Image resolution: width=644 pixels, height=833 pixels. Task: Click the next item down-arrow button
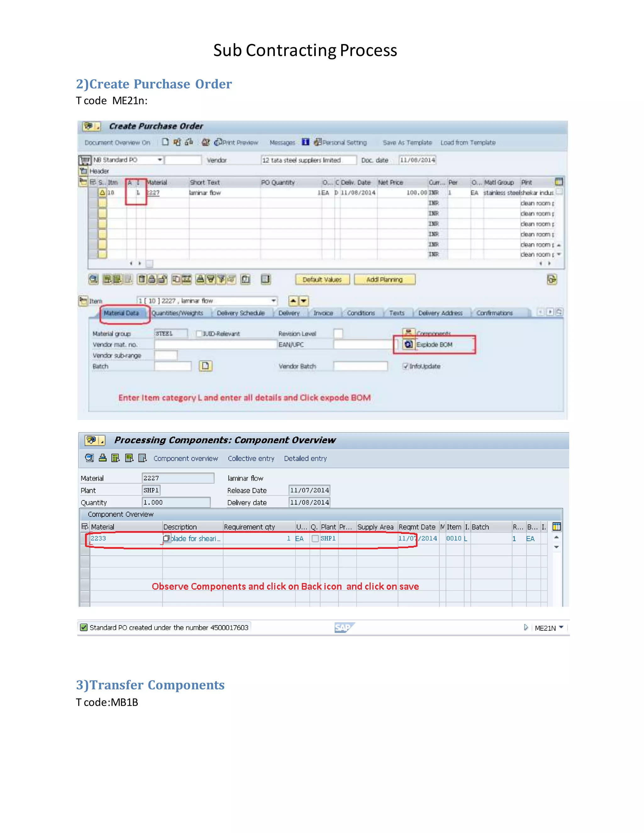click(x=303, y=301)
